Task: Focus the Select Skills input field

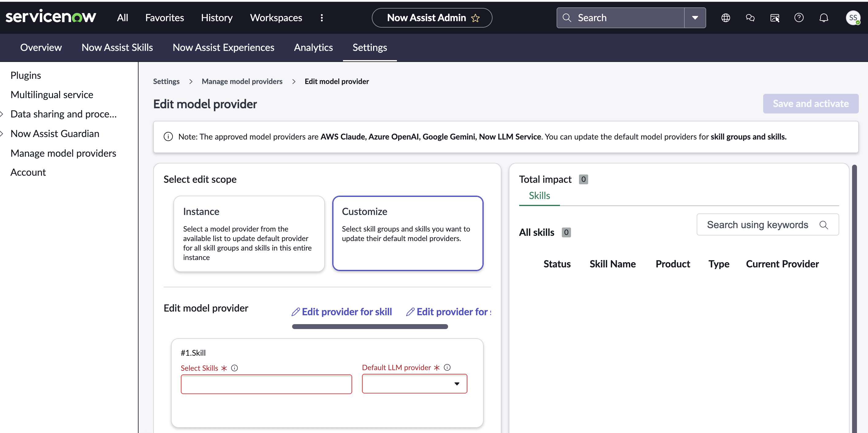Action: 266,385
